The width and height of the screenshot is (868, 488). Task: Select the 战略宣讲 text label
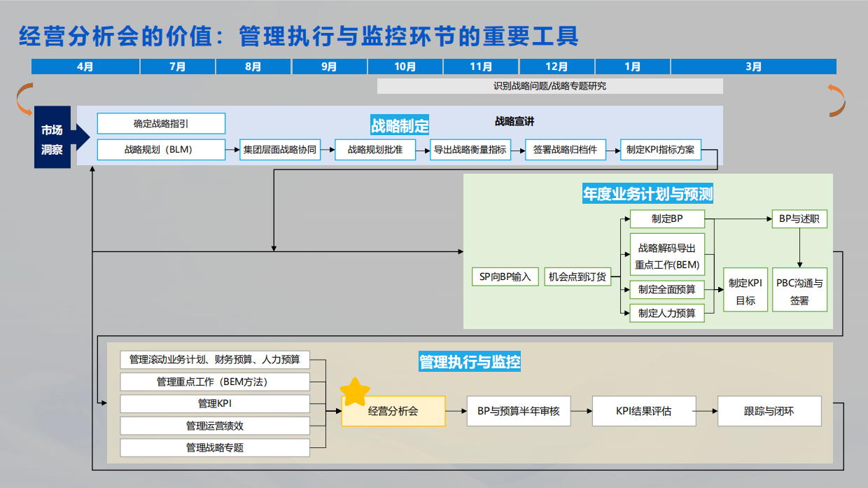coord(514,121)
